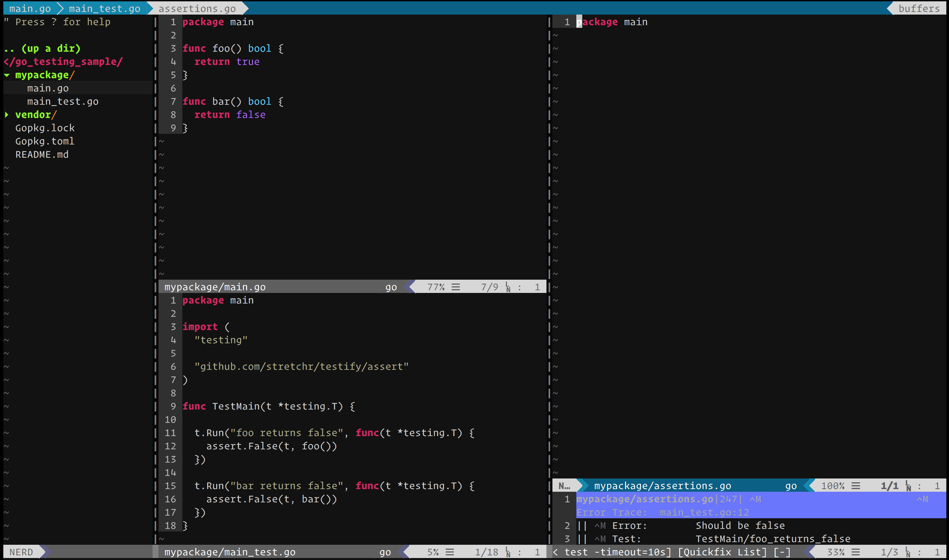Click the 33% indicator in quickfix statusline
This screenshot has height=560, width=949.
pyautogui.click(x=836, y=552)
